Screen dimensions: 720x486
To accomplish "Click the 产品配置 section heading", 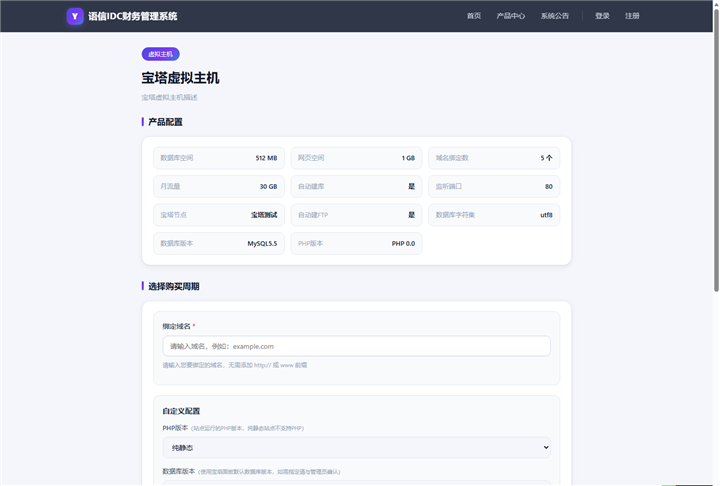I will [x=165, y=122].
